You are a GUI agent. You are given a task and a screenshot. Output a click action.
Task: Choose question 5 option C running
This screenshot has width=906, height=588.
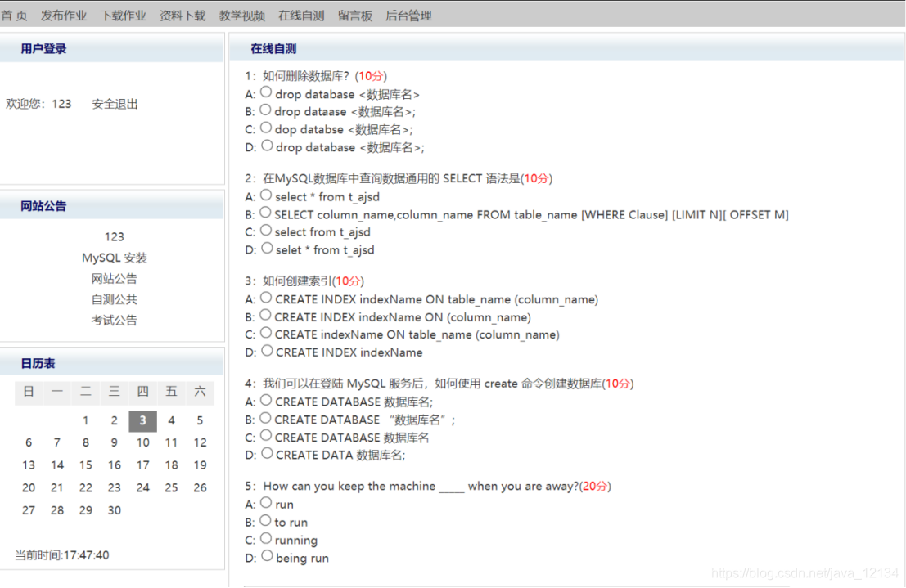(x=266, y=538)
